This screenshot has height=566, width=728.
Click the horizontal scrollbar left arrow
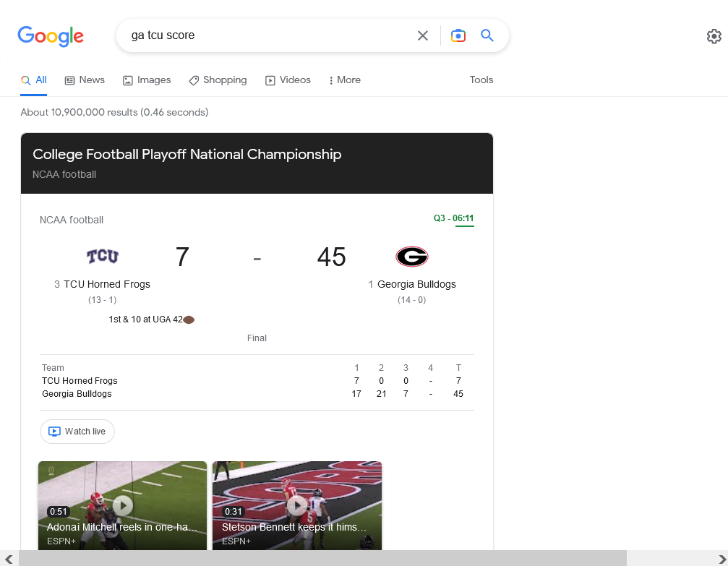9,558
